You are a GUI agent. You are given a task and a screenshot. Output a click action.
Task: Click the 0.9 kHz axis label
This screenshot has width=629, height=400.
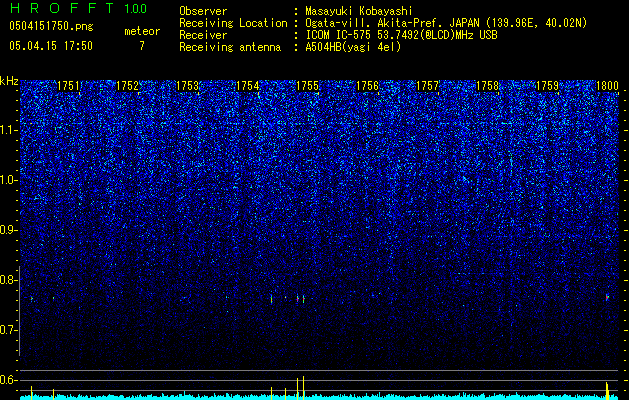click(x=9, y=230)
